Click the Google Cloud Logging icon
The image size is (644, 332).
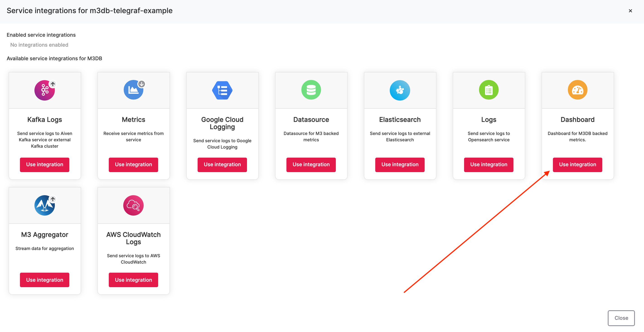point(222,90)
